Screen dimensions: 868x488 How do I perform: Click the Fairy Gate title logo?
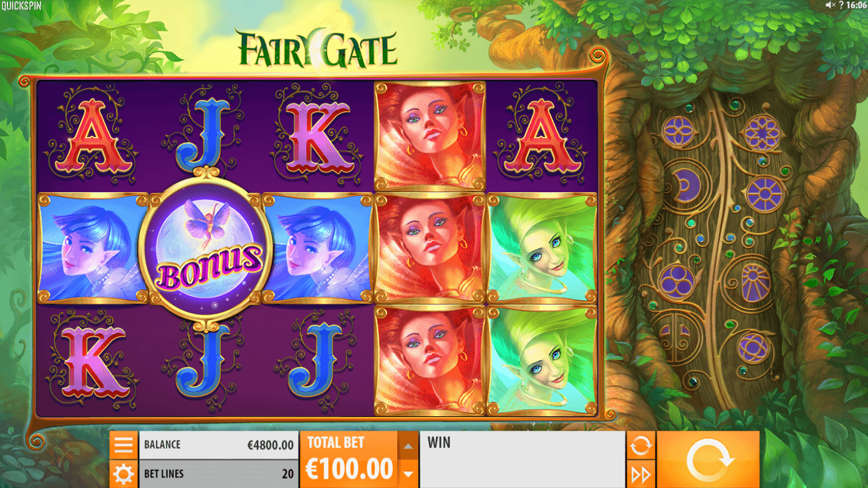pyautogui.click(x=317, y=49)
